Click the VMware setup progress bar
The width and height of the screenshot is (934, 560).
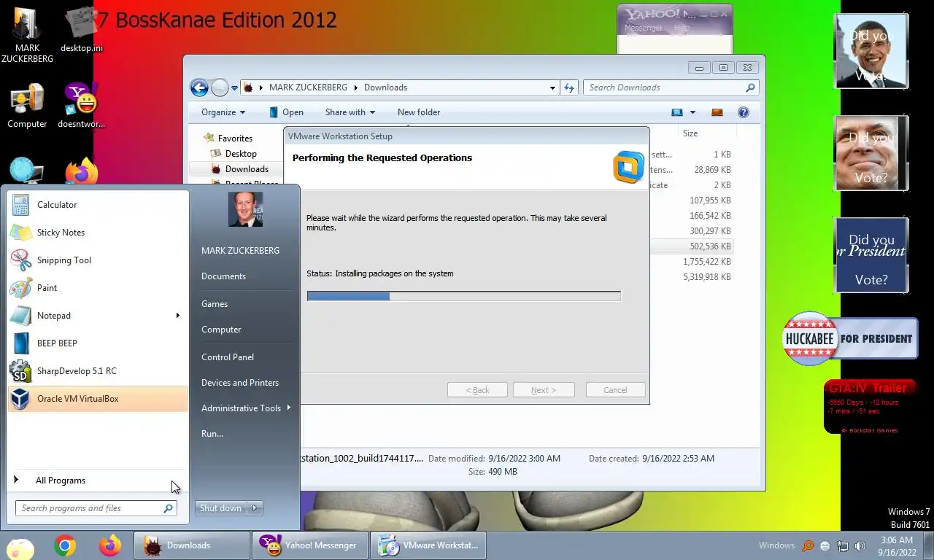[464, 296]
